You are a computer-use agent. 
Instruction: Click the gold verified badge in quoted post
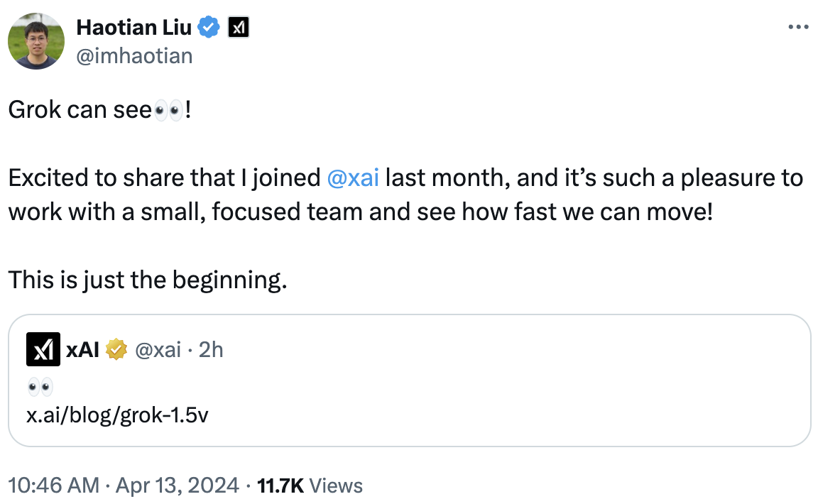(116, 349)
